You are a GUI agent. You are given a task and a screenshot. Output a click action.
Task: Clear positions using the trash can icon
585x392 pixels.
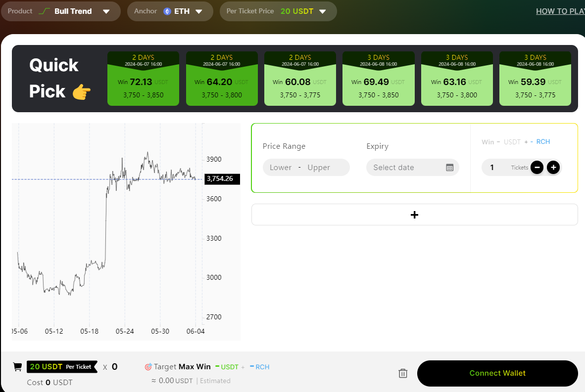(403, 373)
